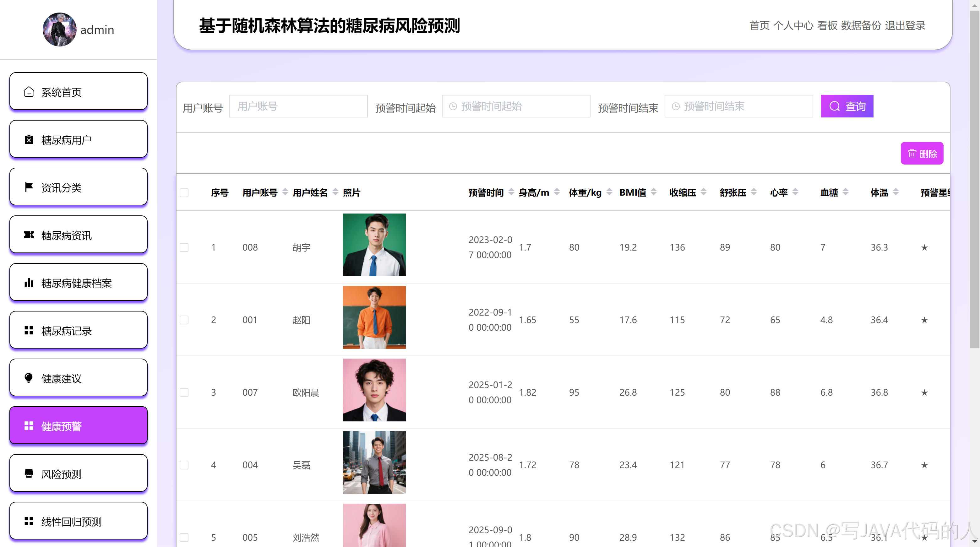Viewport: 980px width, 547px height.
Task: Click the clock icon in 预警时间起始 field
Action: pos(453,106)
